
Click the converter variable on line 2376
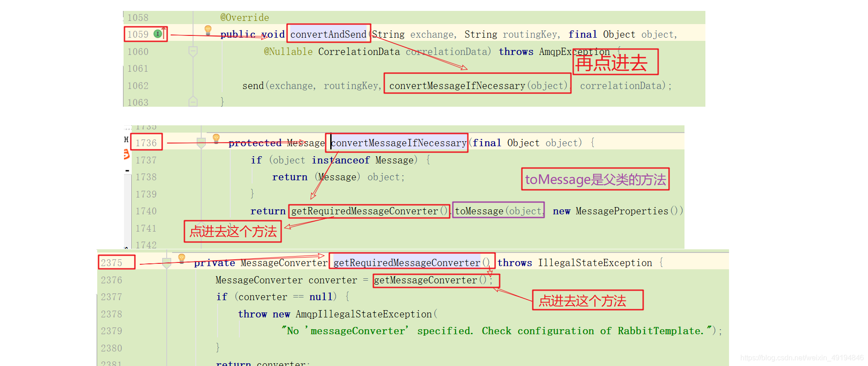[333, 280]
